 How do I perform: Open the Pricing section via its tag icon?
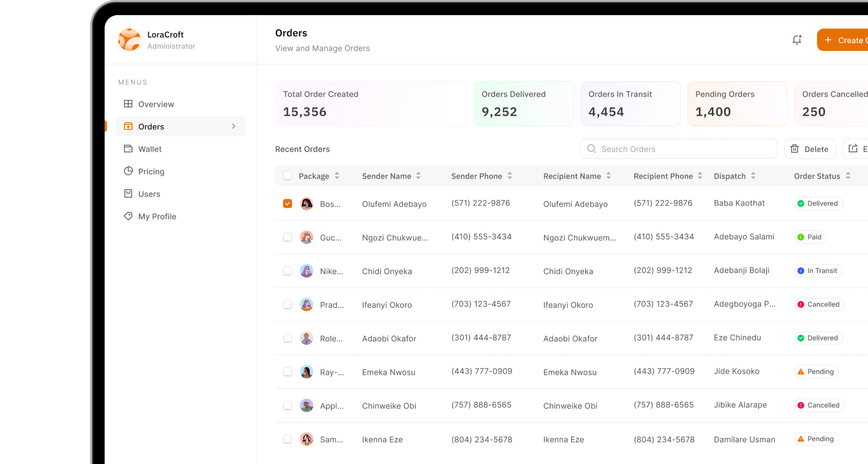(x=129, y=171)
